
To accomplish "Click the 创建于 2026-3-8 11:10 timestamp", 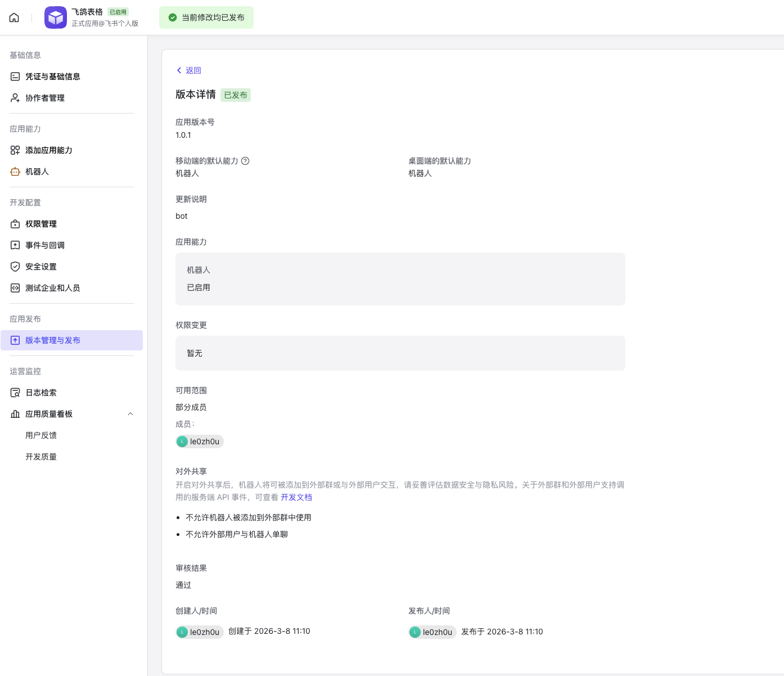I will click(x=269, y=631).
